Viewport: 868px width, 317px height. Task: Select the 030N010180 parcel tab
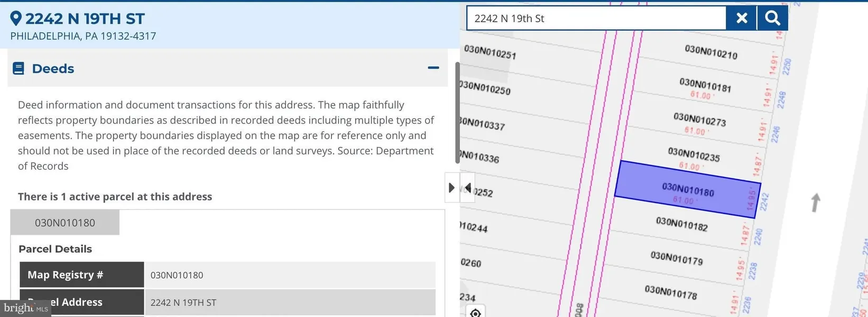pyautogui.click(x=65, y=223)
